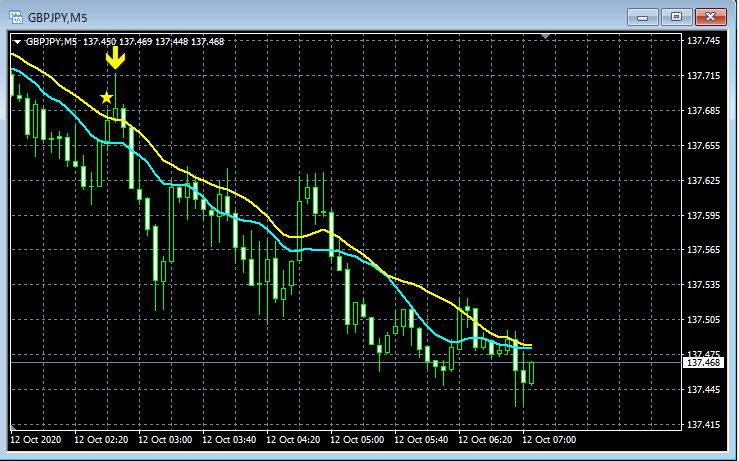The height and width of the screenshot is (461, 739).
Task: Click the grey chart shift triangle marker
Action: coord(546,36)
